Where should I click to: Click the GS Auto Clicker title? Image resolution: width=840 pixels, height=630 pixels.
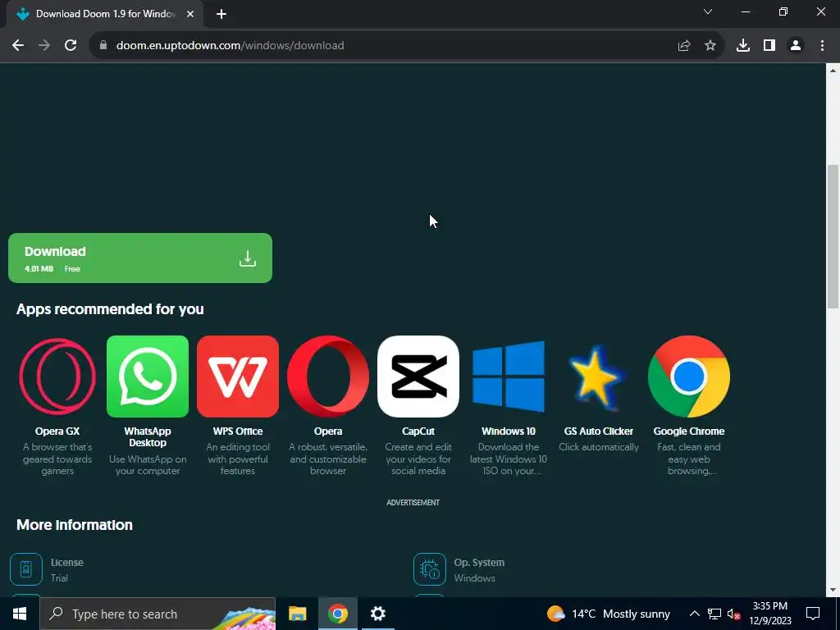pos(598,431)
